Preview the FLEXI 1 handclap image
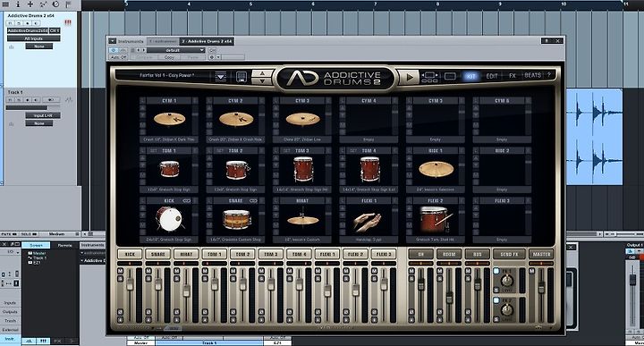Image resolution: width=644 pixels, height=346 pixels. click(369, 219)
